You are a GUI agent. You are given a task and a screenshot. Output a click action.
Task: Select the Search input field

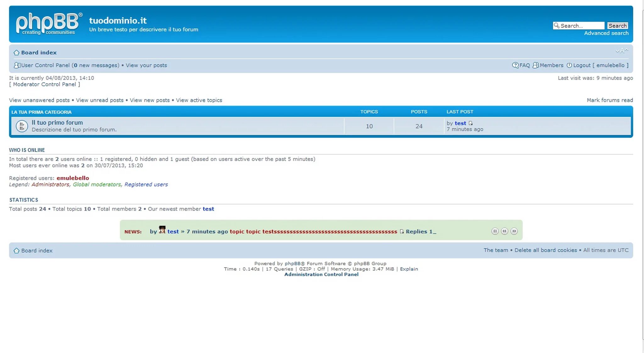click(580, 25)
